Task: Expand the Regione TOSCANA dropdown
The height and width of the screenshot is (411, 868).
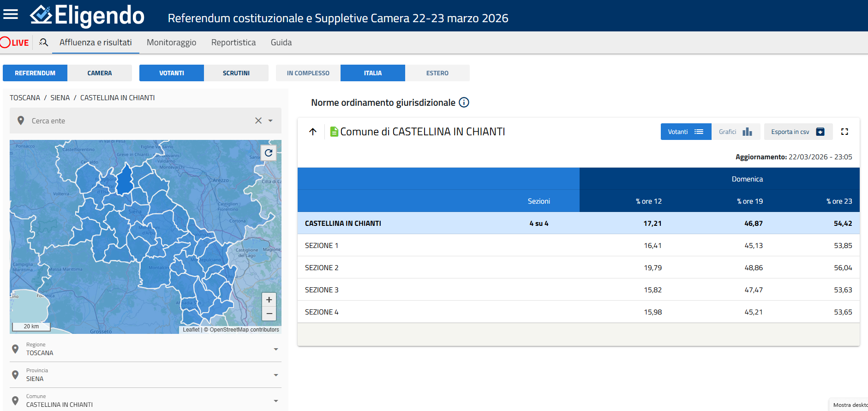Action: coord(275,349)
